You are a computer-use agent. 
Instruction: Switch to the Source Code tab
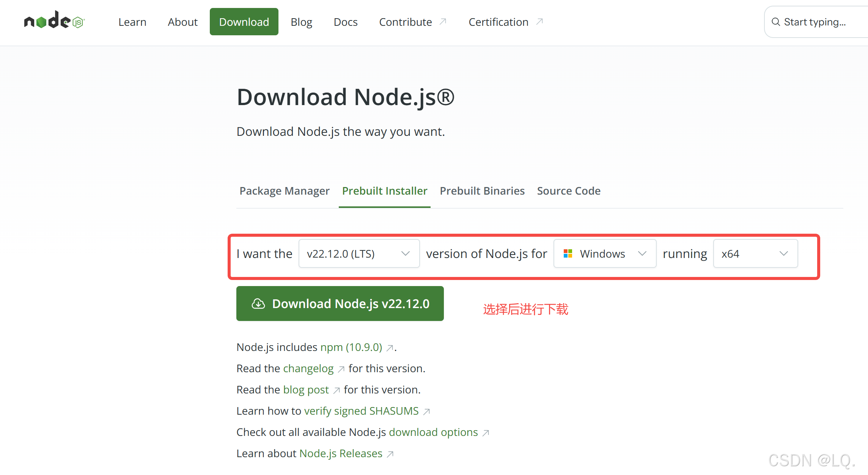[569, 191]
